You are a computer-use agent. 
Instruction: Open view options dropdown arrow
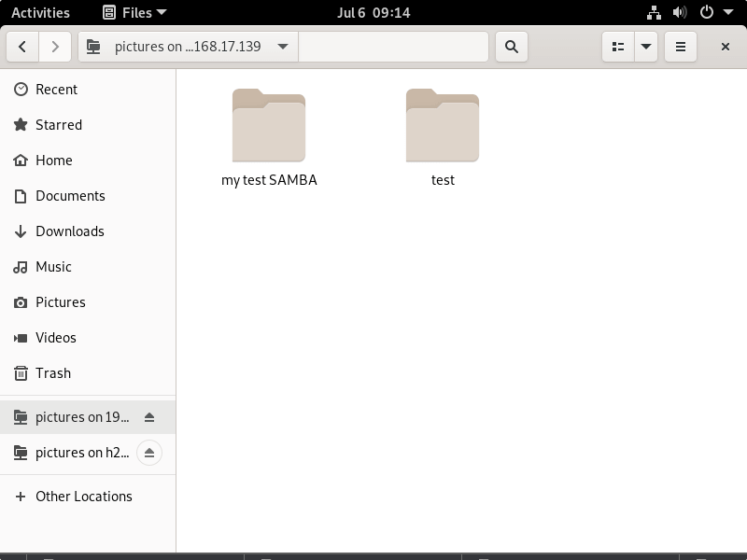click(646, 47)
